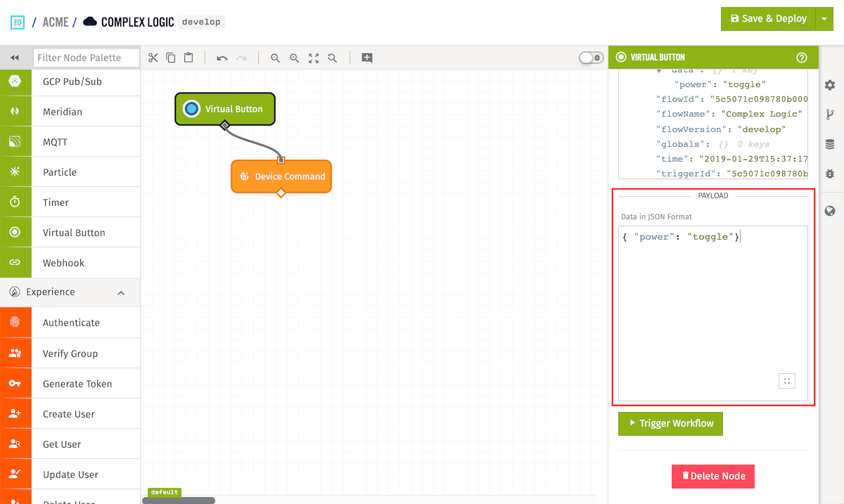Viewport: 844px width, 504px height.
Task: Open the globals globe side tab
Action: click(x=830, y=211)
